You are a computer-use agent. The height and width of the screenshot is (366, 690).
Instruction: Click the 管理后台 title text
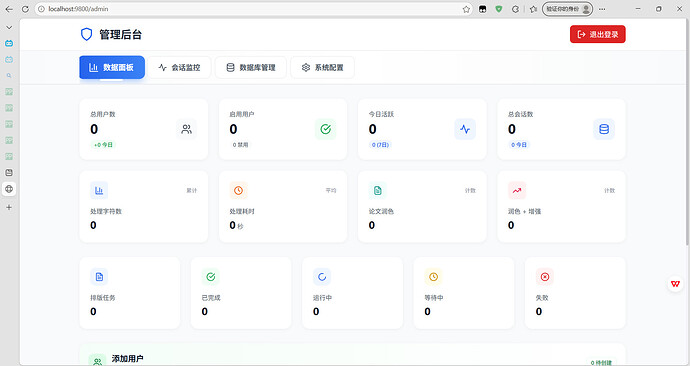(120, 35)
